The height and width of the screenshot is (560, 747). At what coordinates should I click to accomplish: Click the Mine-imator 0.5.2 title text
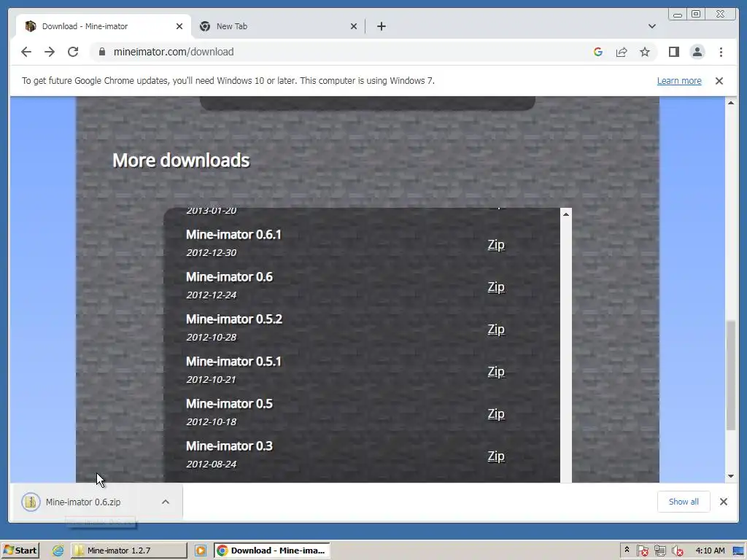pyautogui.click(x=234, y=319)
